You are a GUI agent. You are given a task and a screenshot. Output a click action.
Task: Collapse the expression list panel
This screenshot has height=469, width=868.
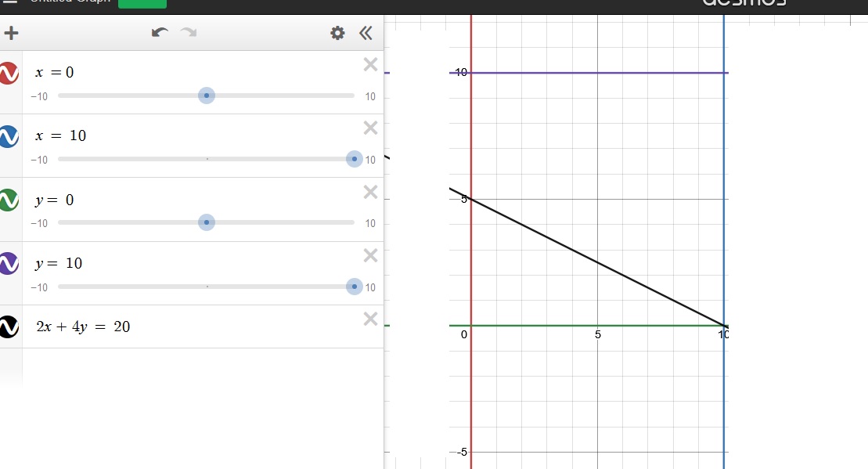[x=366, y=33]
